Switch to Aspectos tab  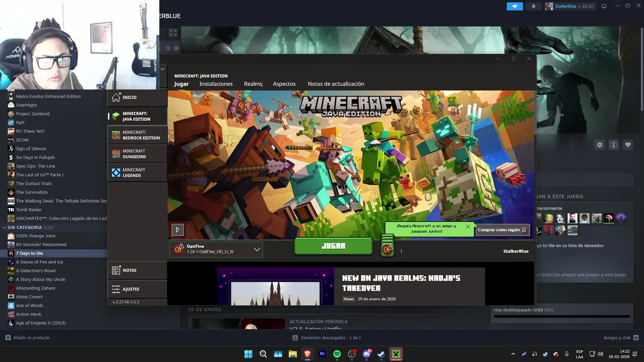[284, 84]
